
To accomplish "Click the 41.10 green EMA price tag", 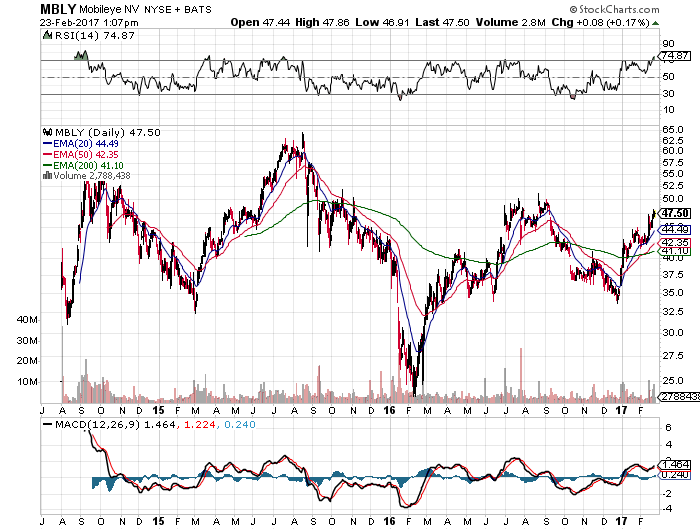I will tap(675, 251).
